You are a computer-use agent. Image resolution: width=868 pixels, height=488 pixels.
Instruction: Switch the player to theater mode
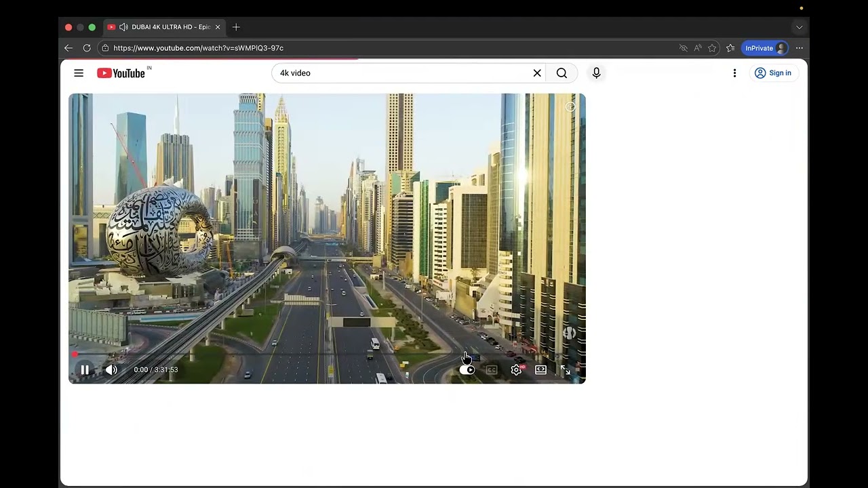coord(540,369)
